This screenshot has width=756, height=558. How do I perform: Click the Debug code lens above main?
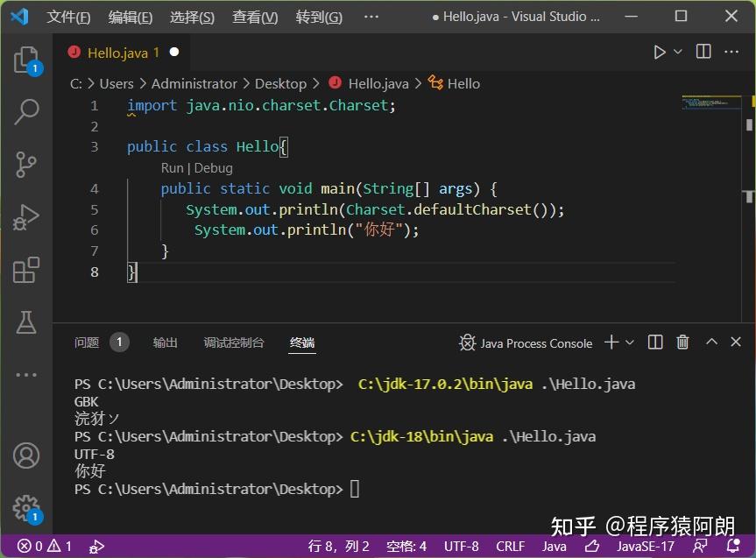215,167
